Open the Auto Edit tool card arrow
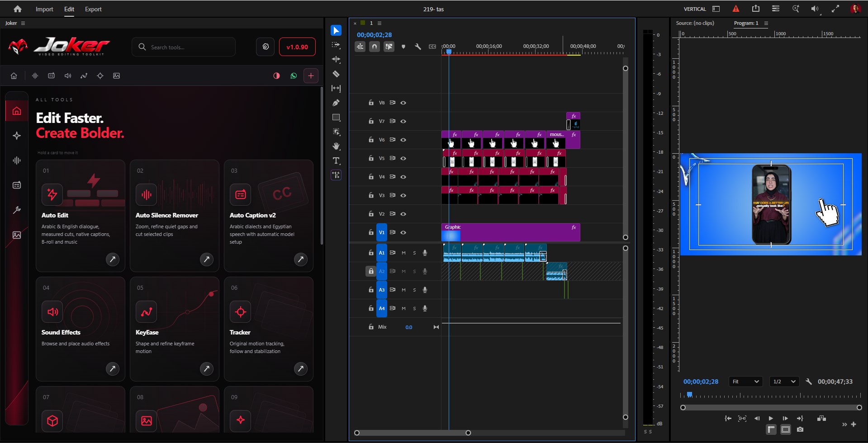 point(113,259)
